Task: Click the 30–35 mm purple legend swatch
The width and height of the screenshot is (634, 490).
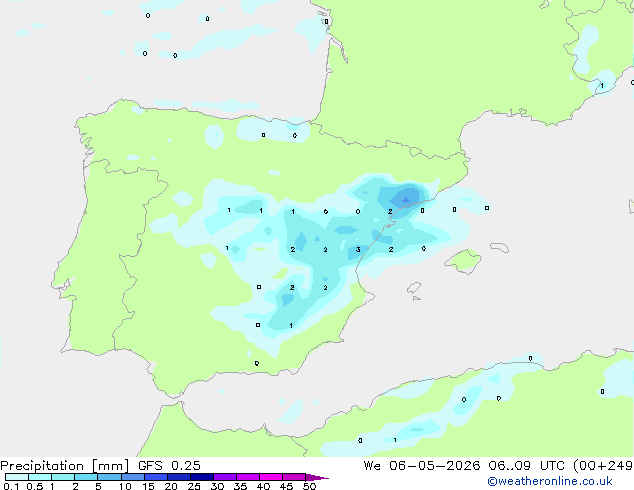Action: pos(225,477)
